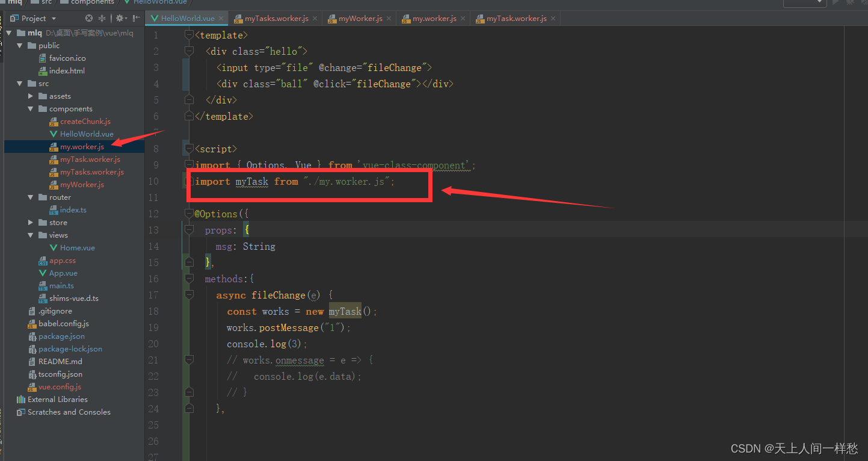Collapse the src folder

click(20, 84)
